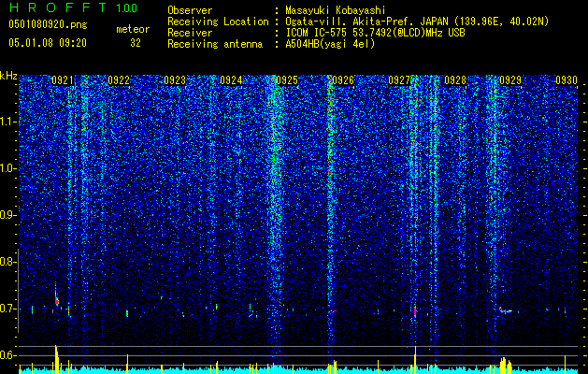
Task: Click the Receiver label
Action: pos(190,33)
